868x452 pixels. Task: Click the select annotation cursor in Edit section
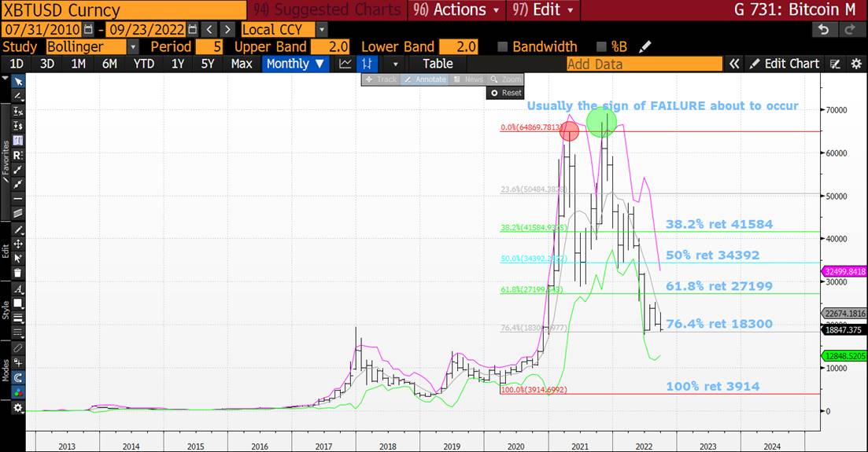[x=18, y=259]
